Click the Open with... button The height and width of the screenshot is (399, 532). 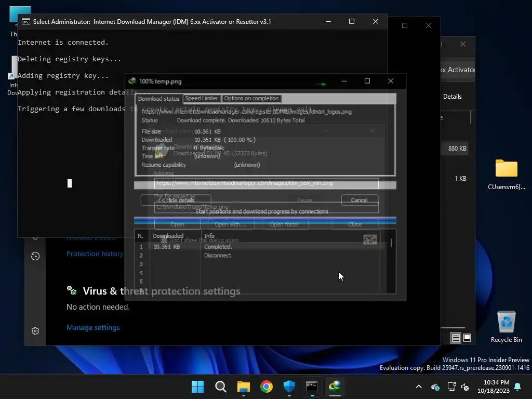[231, 224]
